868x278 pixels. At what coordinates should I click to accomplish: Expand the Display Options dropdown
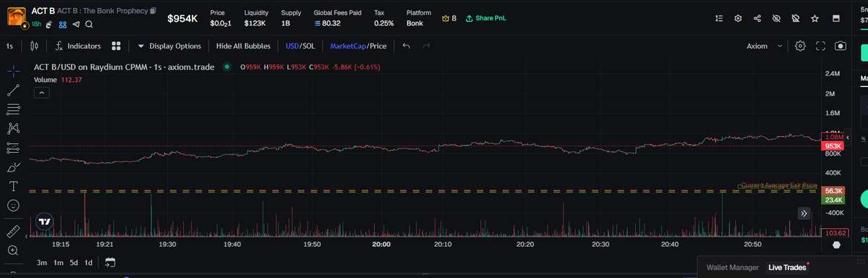pos(169,46)
